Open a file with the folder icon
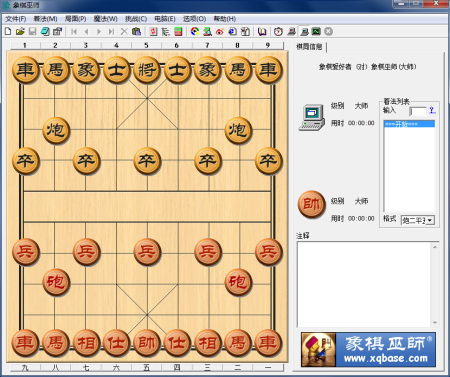 (x=20, y=31)
